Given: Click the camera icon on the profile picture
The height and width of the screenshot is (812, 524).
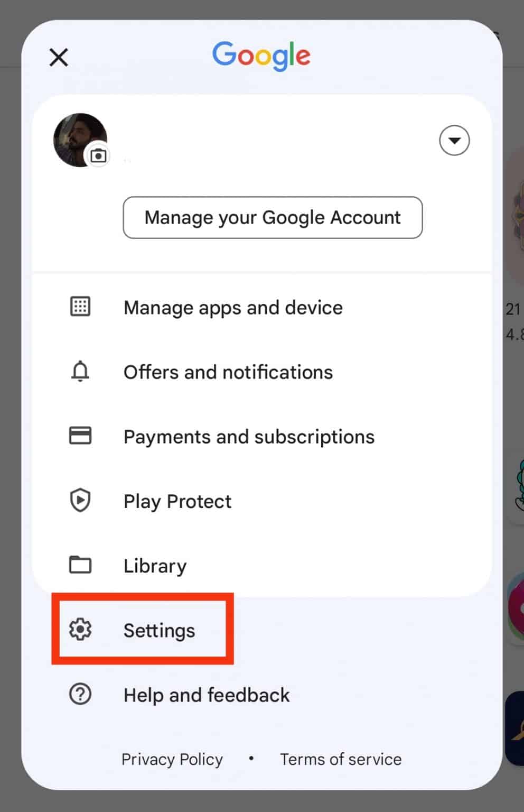Looking at the screenshot, I should pos(98,156).
